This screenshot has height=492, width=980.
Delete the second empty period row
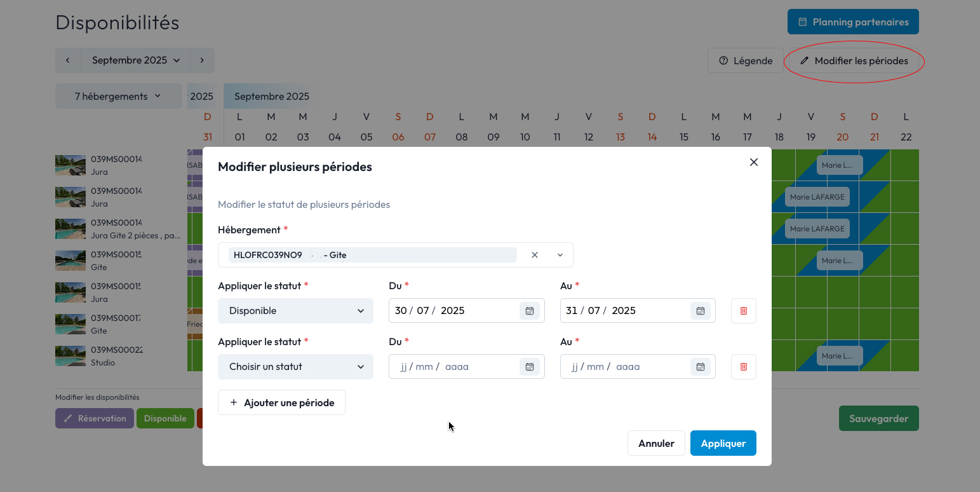coord(743,367)
